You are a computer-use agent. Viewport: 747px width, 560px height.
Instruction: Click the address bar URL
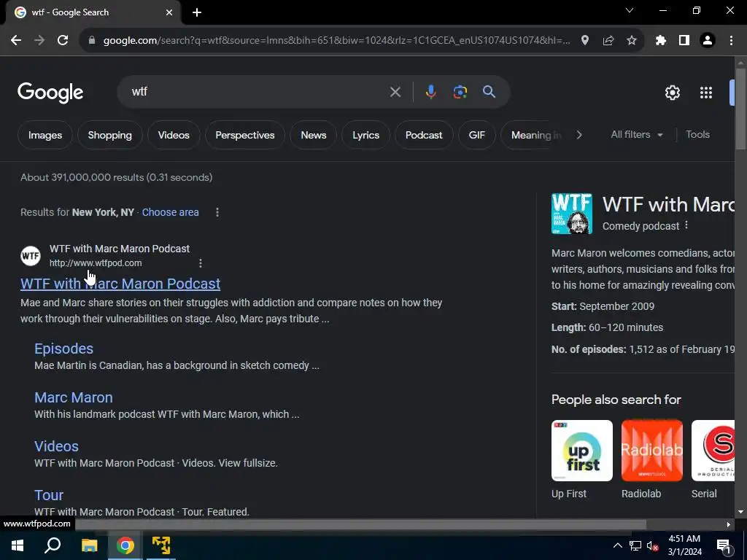[336, 41]
